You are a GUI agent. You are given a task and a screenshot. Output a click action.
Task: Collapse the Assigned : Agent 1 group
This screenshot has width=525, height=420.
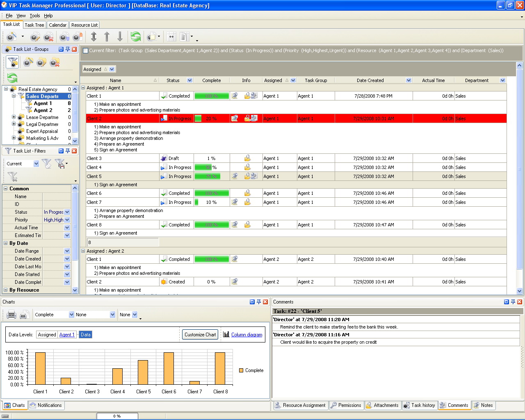83,88
